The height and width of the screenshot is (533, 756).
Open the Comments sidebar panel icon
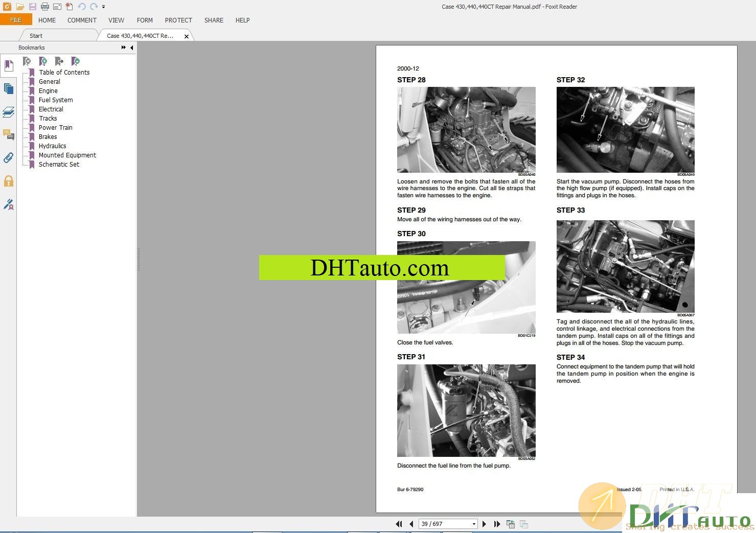[8, 135]
